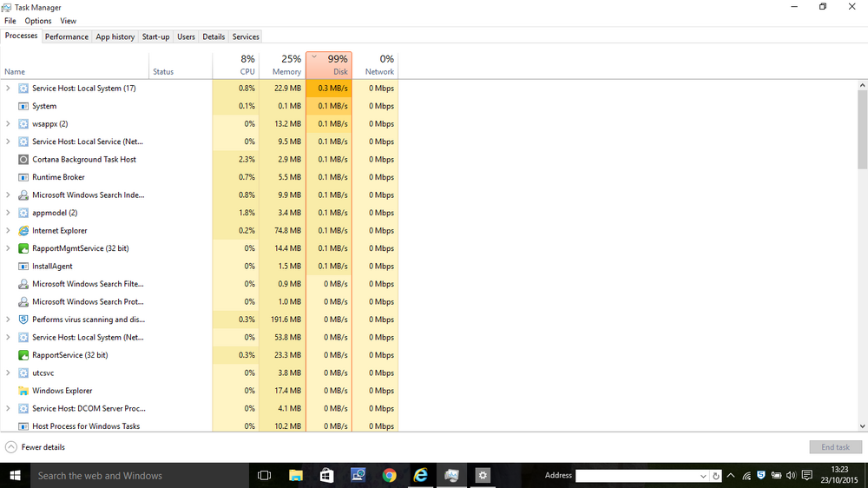Expand the utcsvc process row
This screenshot has height=488, width=868.
tap(8, 373)
